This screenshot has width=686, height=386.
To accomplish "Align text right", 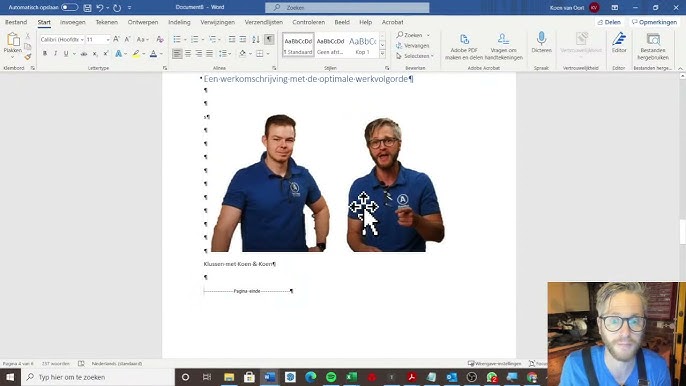I will tap(199, 53).
